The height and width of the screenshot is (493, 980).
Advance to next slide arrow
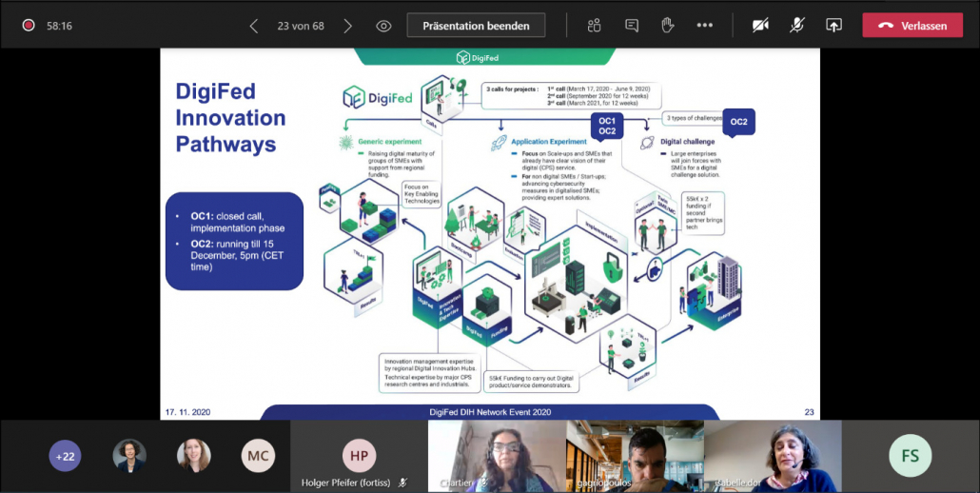pos(348,26)
